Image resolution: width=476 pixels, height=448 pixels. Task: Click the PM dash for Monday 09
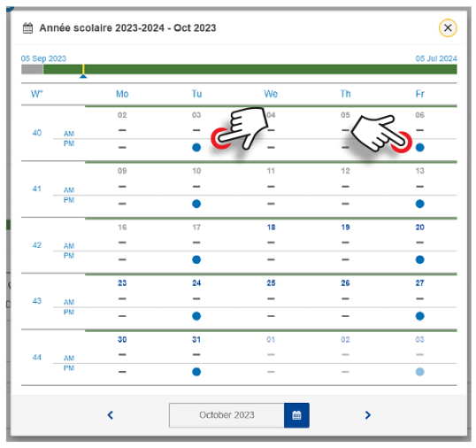click(122, 204)
